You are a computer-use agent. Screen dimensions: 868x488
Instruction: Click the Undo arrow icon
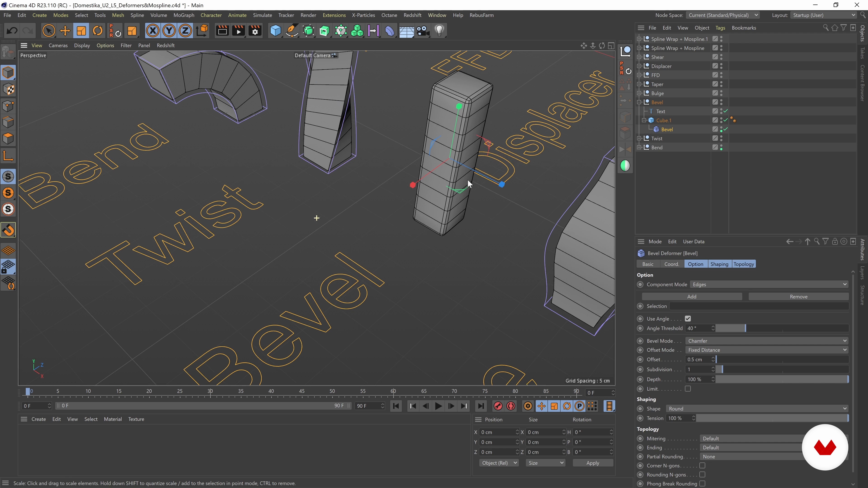[x=12, y=31]
